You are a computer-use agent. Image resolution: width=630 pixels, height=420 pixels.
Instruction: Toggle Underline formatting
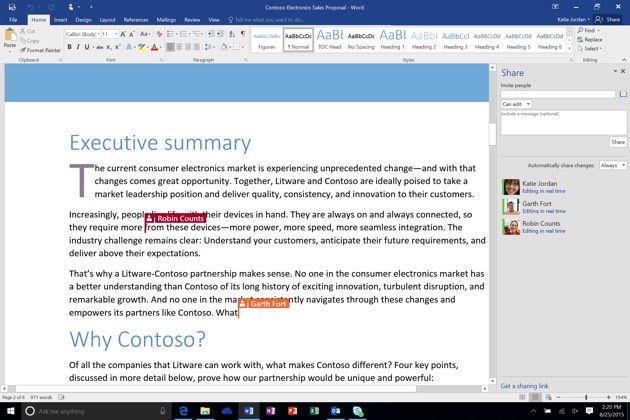click(x=87, y=47)
